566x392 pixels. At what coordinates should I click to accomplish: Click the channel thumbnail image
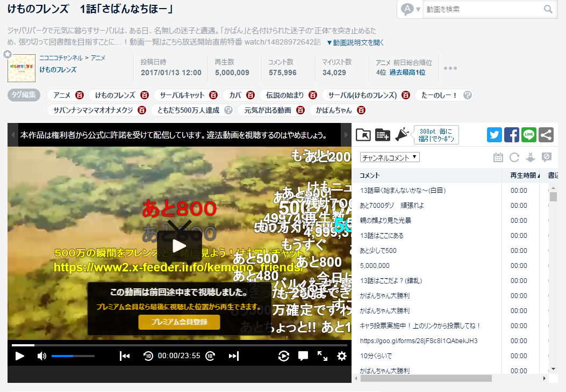click(x=22, y=68)
